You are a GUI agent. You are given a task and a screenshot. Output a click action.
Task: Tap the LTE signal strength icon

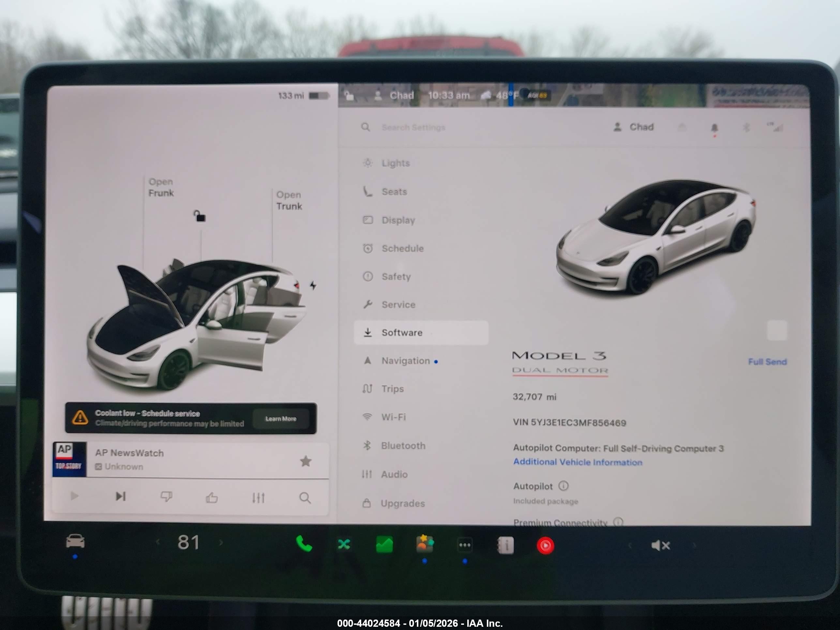point(775,127)
